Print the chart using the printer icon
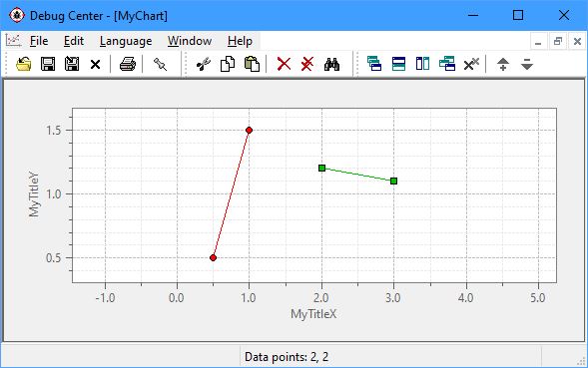This screenshot has width=588, height=368. point(128,64)
